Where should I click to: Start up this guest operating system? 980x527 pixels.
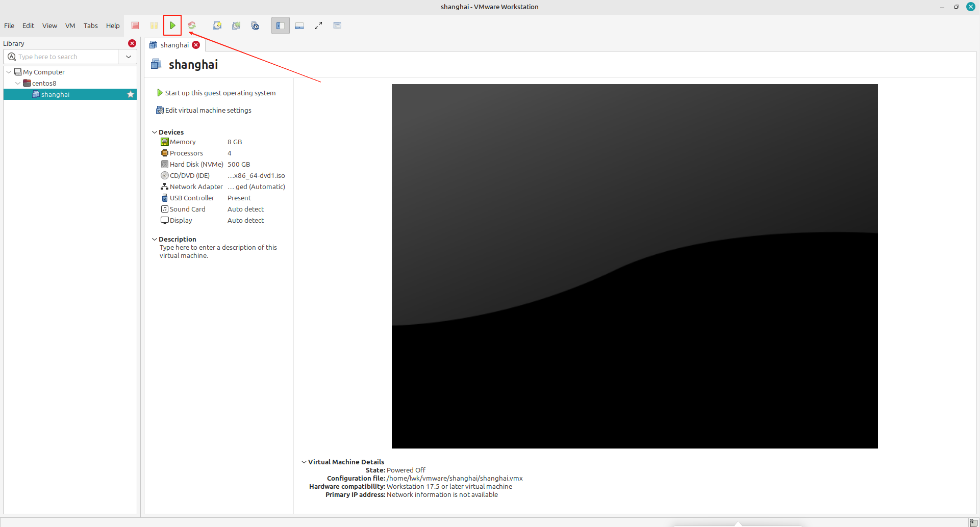click(216, 93)
